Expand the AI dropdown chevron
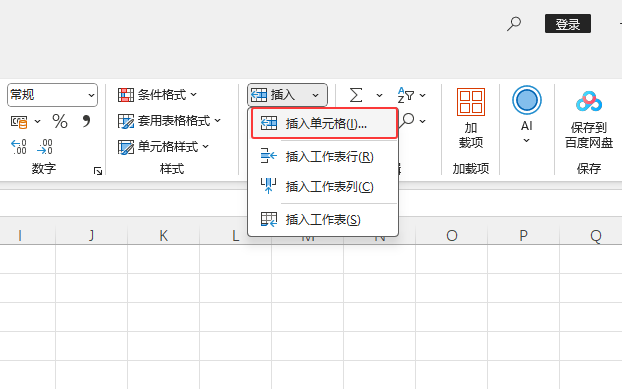Screen dimensions: 622x389 point(526,140)
